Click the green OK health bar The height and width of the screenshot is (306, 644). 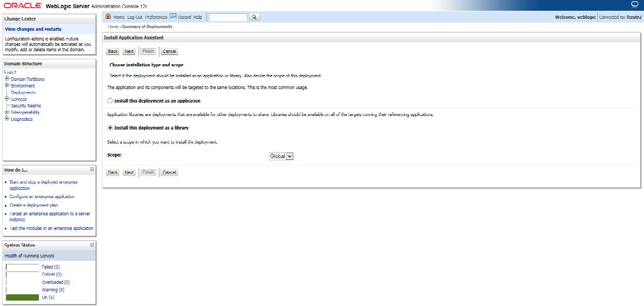click(x=22, y=297)
